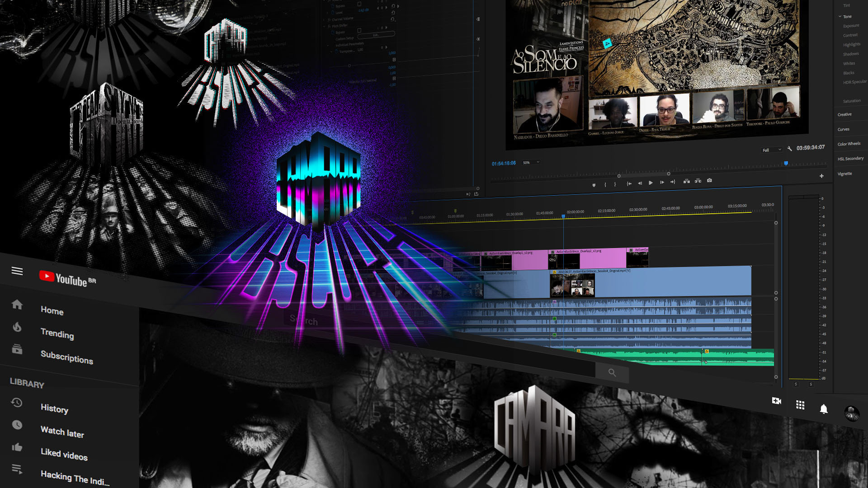Click the blue playhead on Program Monitor scrubber
Screen dimensions: 868x488
(x=786, y=164)
